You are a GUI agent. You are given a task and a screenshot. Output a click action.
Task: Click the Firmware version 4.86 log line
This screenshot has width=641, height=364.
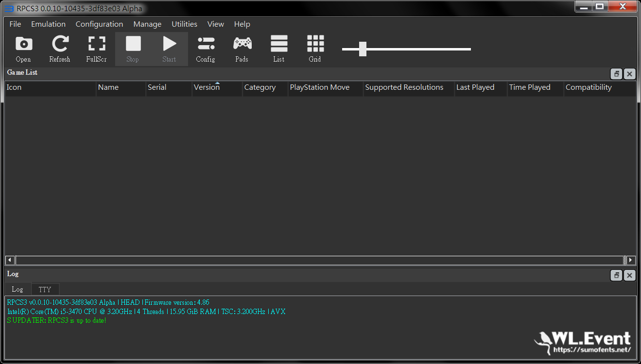coord(108,302)
